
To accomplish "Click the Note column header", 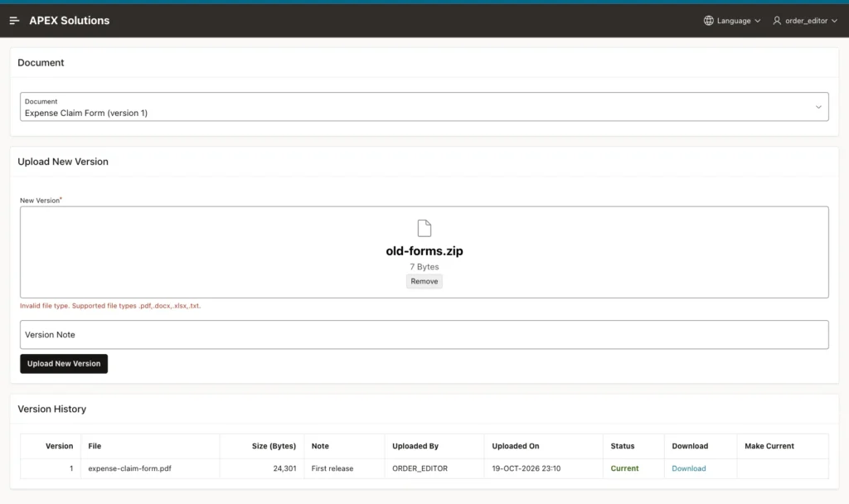I will pyautogui.click(x=320, y=446).
